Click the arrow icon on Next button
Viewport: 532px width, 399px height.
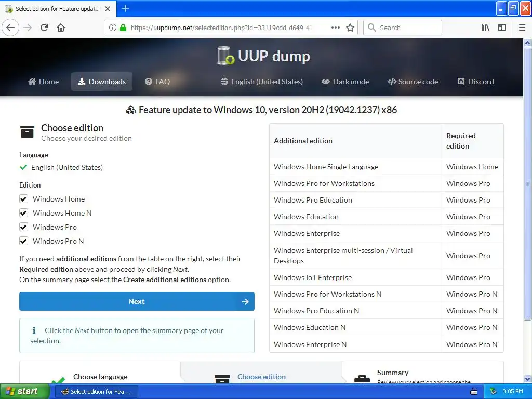[245, 302]
